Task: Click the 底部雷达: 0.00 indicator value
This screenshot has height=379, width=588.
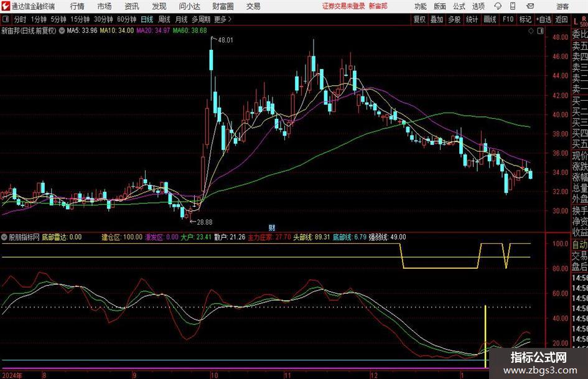Action: click(62, 237)
